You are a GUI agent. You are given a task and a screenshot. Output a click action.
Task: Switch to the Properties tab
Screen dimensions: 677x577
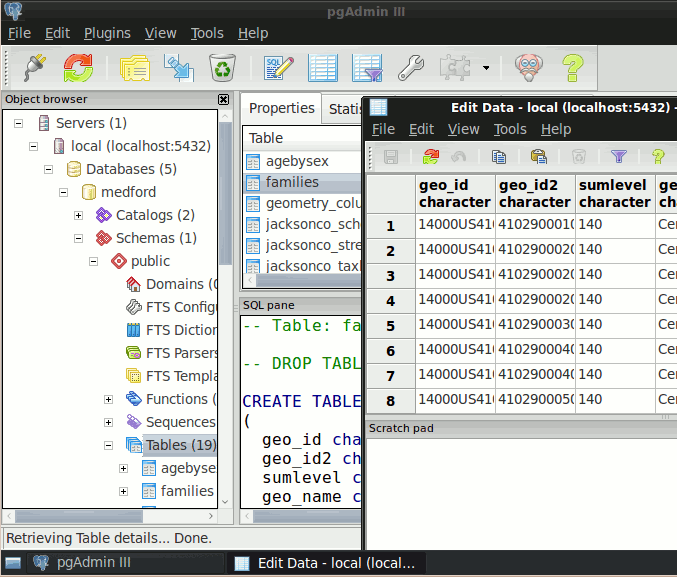(282, 108)
